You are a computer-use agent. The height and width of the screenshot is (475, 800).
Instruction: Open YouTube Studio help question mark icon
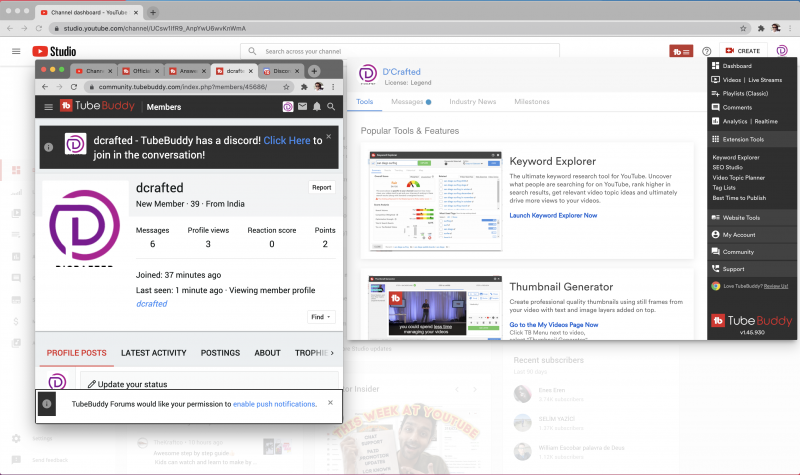click(x=707, y=51)
